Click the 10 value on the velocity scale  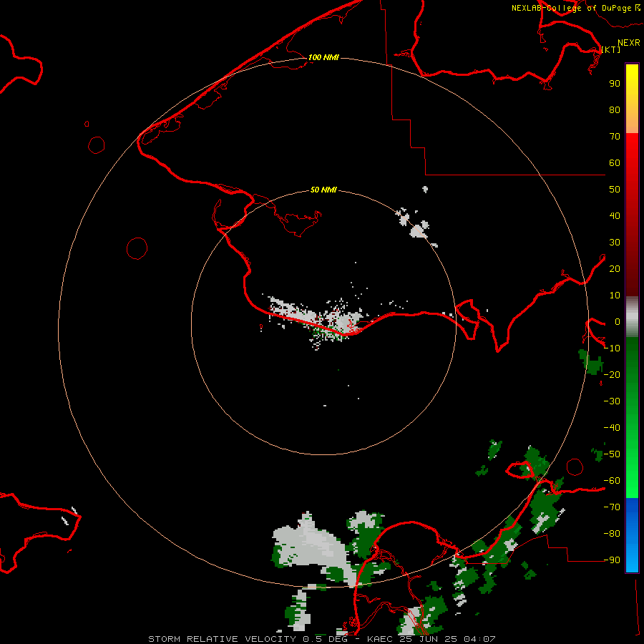pyautogui.click(x=615, y=296)
